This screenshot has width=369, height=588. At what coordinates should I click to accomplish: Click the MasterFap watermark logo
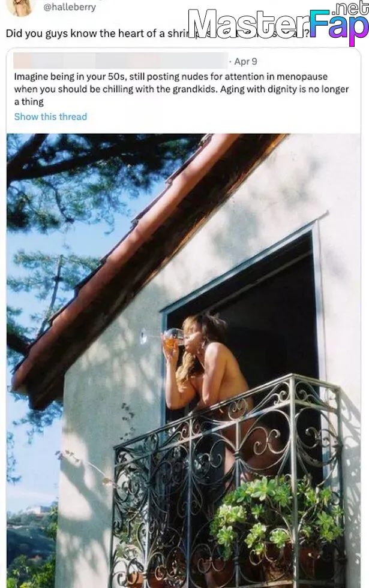[x=278, y=23]
